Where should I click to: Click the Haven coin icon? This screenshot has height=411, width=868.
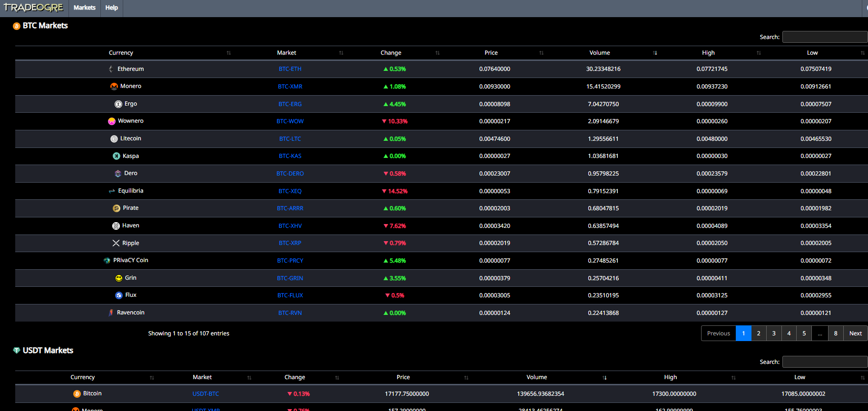(116, 225)
